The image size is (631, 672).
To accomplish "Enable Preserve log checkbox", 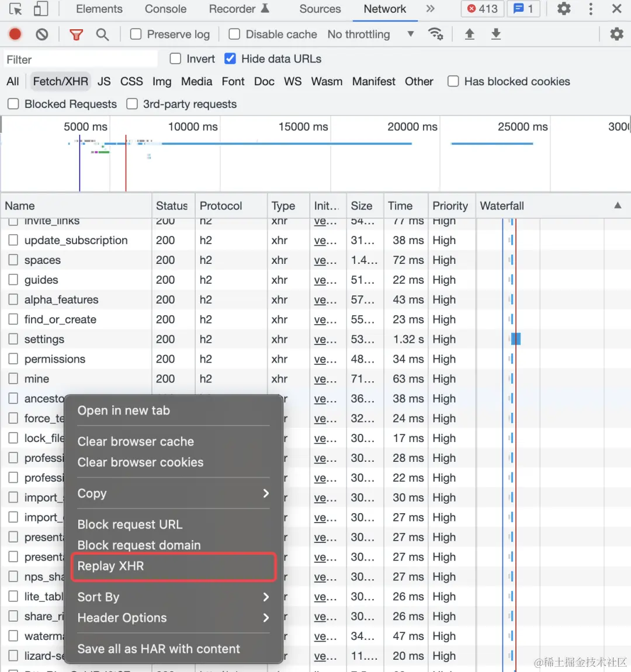I will pos(136,34).
